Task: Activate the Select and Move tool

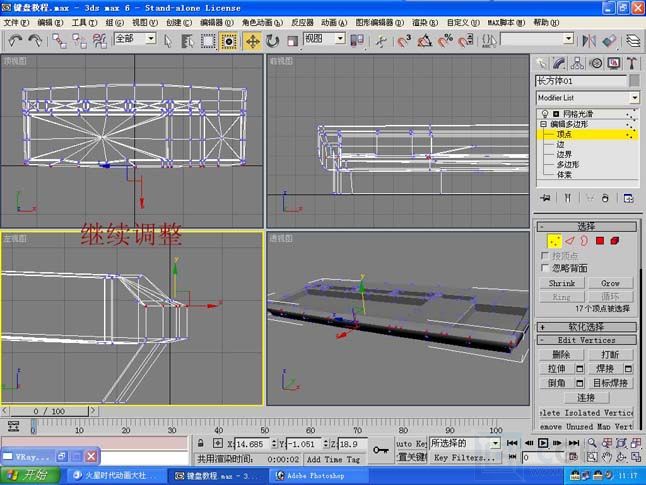Action: pyautogui.click(x=252, y=41)
